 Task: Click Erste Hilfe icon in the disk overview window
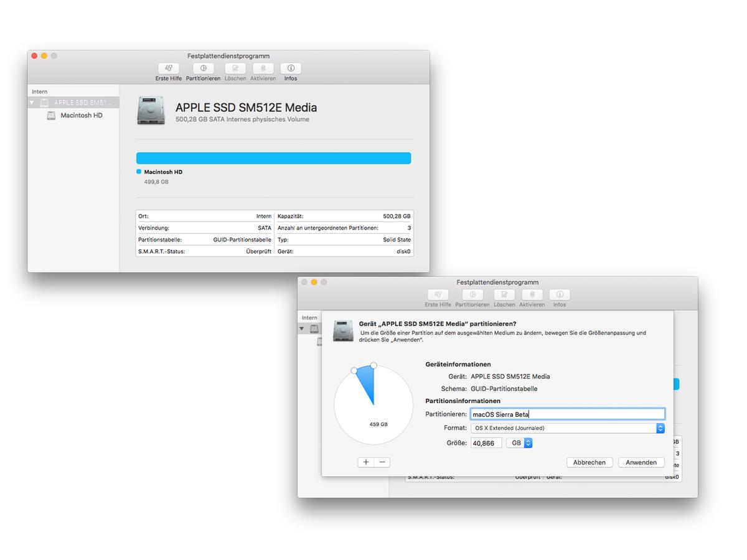(169, 68)
